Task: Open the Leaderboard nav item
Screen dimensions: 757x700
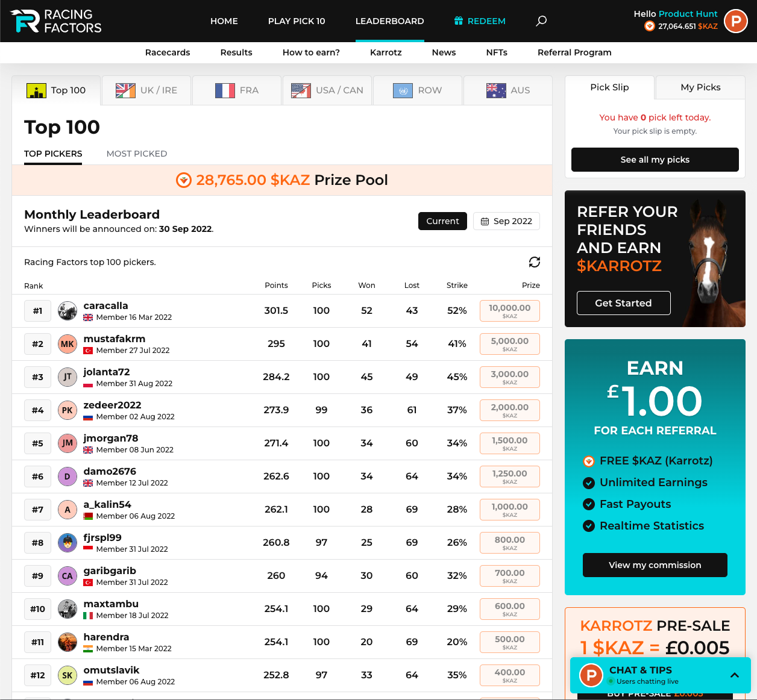Action: (x=390, y=21)
